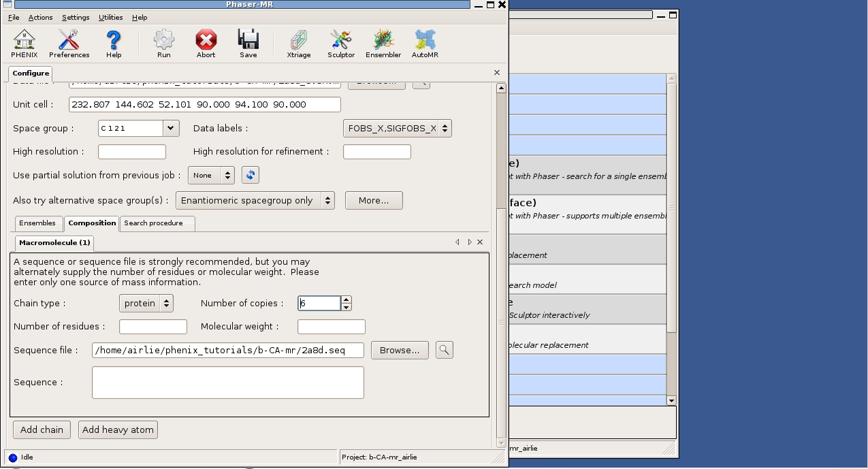Image resolution: width=868 pixels, height=469 pixels.
Task: Open the AutoMR tool
Action: [425, 44]
